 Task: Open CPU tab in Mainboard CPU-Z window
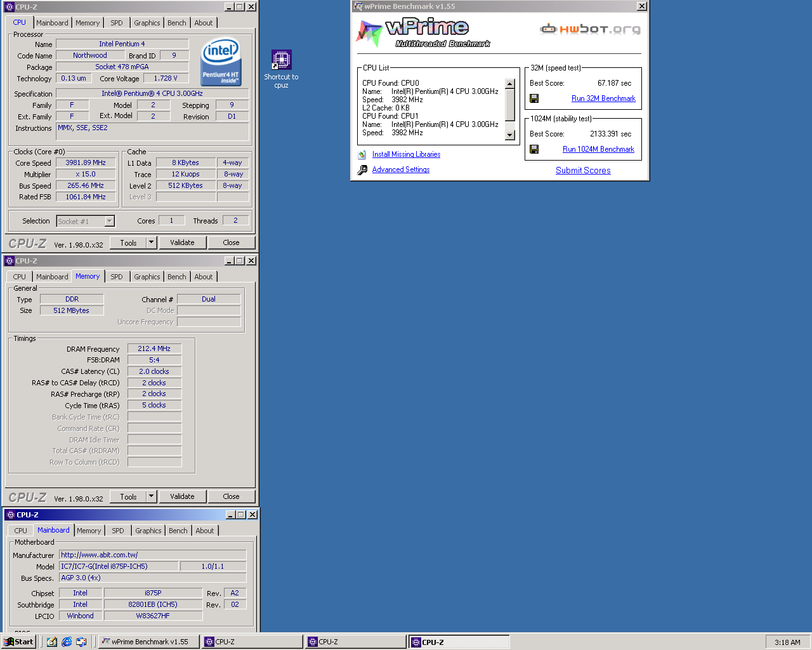click(21, 531)
